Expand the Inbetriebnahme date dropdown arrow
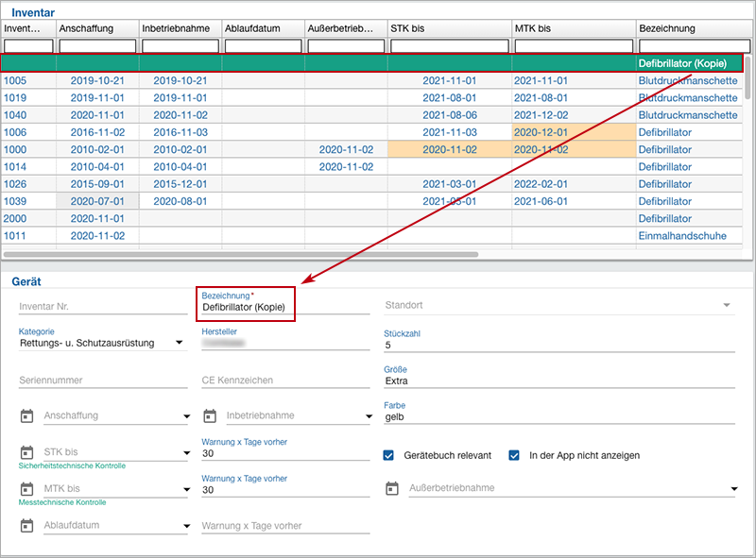This screenshot has height=558, width=756. pos(369,416)
